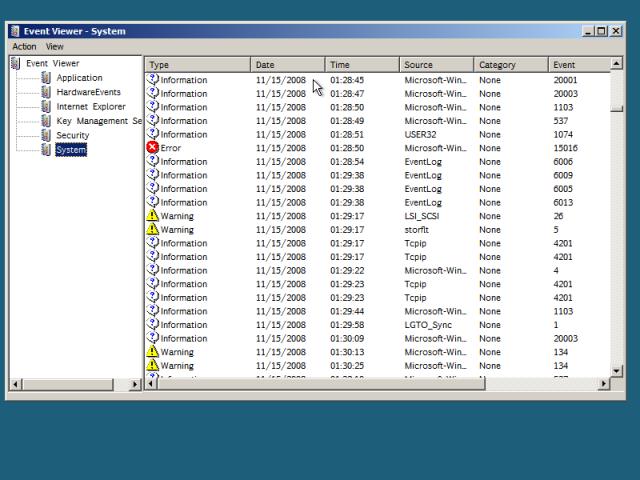Click the event list scroll right arrow
The height and width of the screenshot is (480, 640).
click(604, 384)
